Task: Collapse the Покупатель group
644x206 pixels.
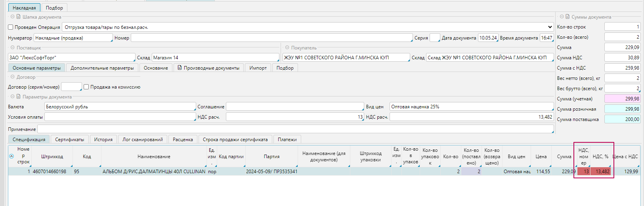Action: (x=287, y=47)
